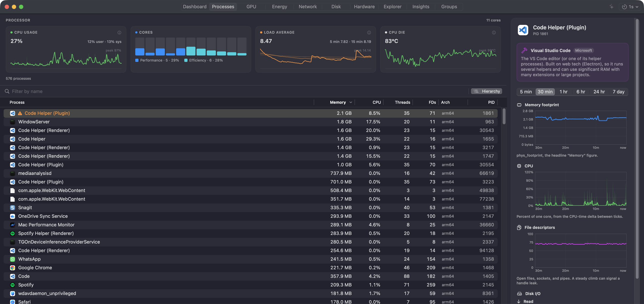
Task: Click the Load Average info icon
Action: click(x=369, y=32)
